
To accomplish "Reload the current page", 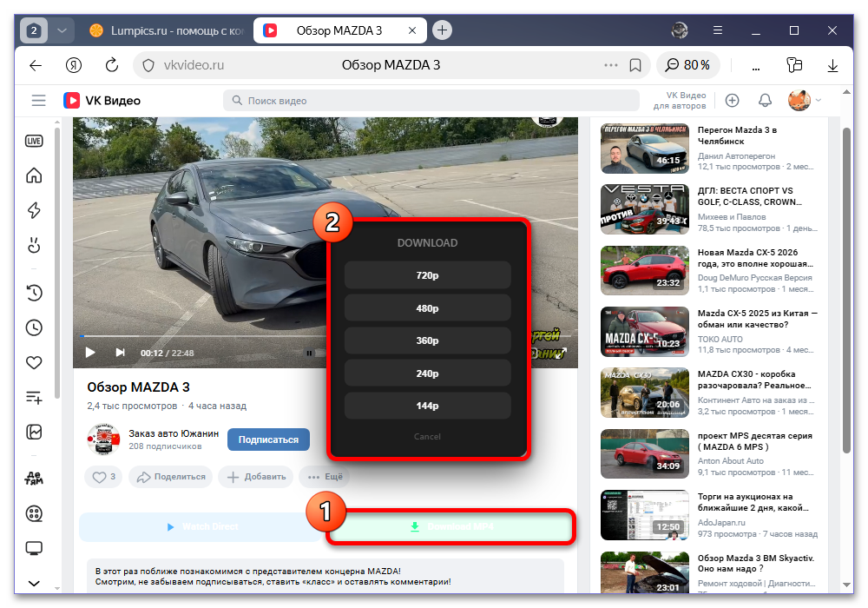I will 112,65.
